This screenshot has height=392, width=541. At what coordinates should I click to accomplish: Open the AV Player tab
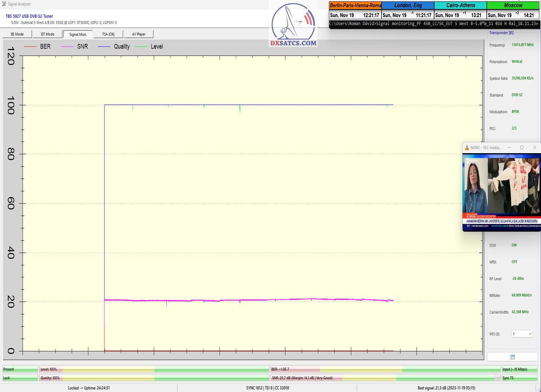(138, 34)
